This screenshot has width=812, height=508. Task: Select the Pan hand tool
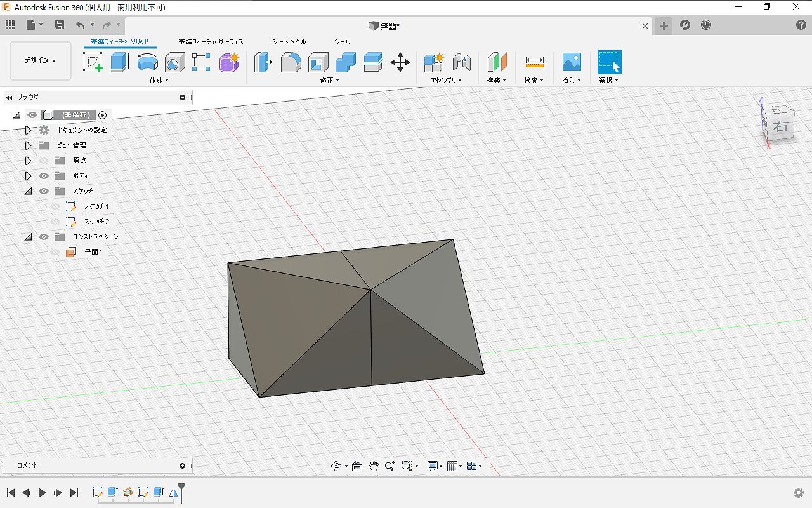tap(374, 466)
